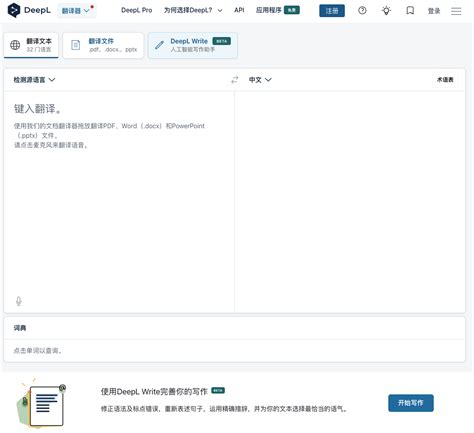The height and width of the screenshot is (433, 474).
Task: Click the pencil icon on DeepL Write tab
Action: 159,45
